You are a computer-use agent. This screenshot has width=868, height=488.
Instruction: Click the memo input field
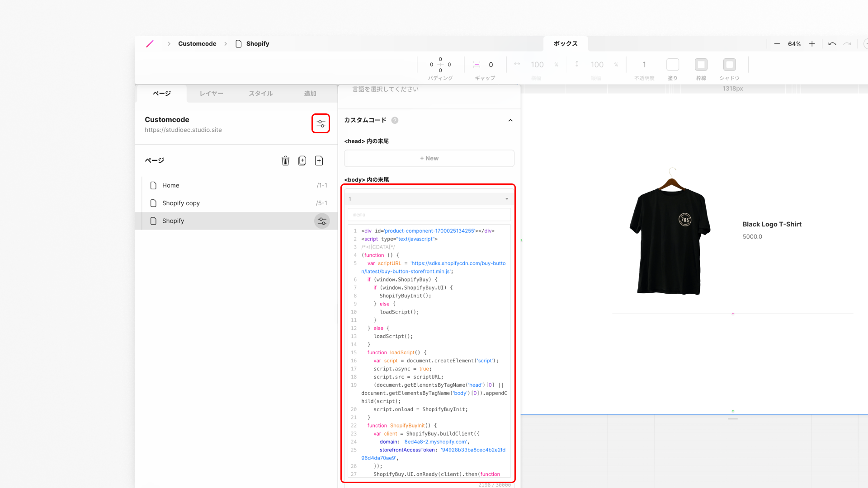(x=429, y=215)
